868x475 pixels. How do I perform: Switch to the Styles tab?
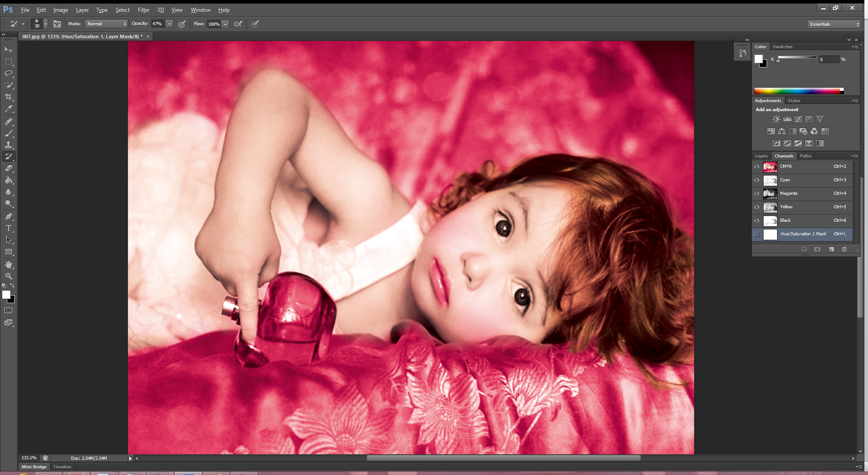point(794,101)
